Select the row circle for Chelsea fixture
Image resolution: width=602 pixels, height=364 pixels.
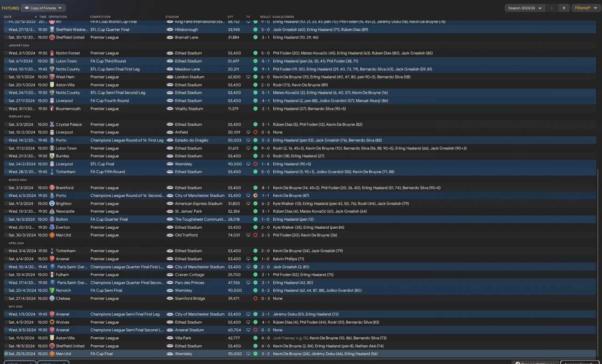pyautogui.click(x=6, y=298)
